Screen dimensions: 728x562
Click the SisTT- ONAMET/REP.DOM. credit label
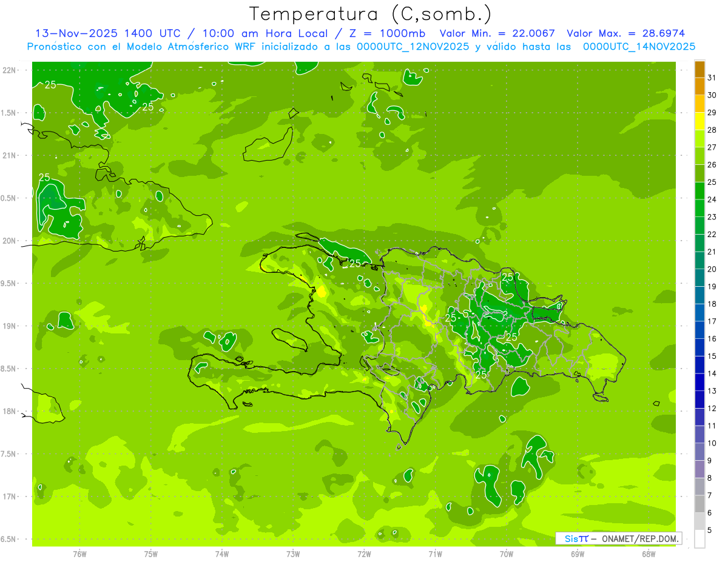(x=620, y=538)
